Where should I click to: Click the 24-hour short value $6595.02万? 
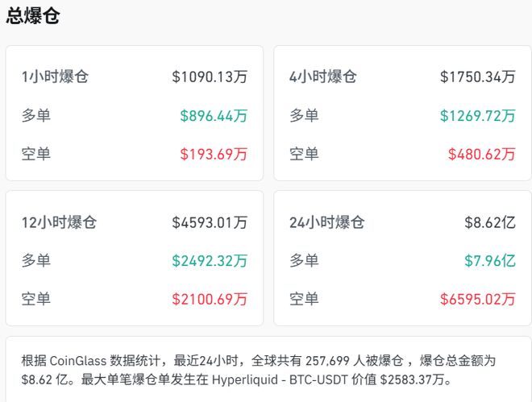pyautogui.click(x=477, y=299)
